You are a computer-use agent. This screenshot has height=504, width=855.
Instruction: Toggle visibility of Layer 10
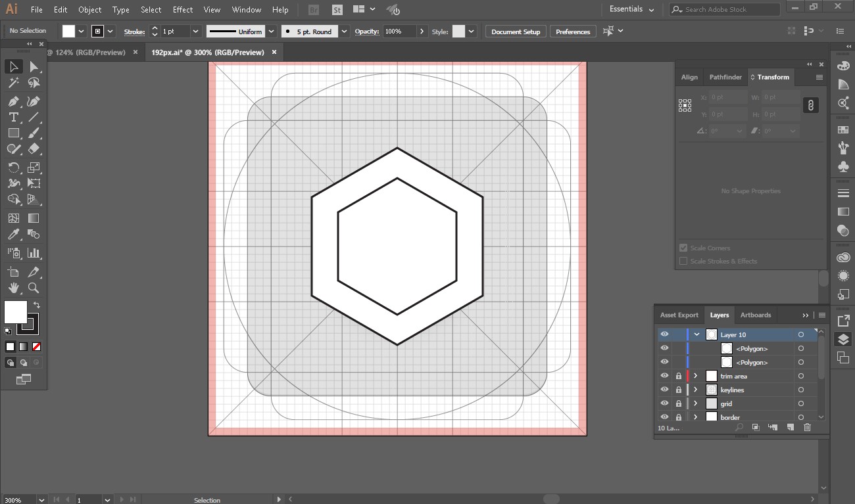tap(664, 334)
